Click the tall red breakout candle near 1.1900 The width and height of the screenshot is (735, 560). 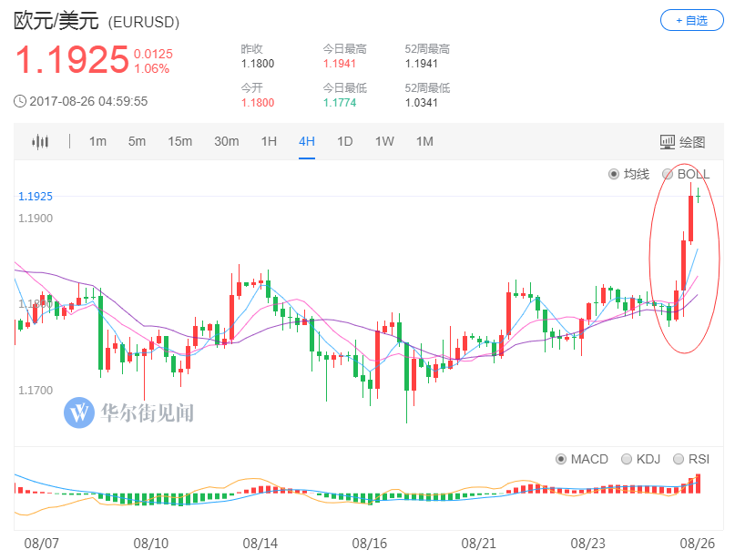click(x=691, y=219)
